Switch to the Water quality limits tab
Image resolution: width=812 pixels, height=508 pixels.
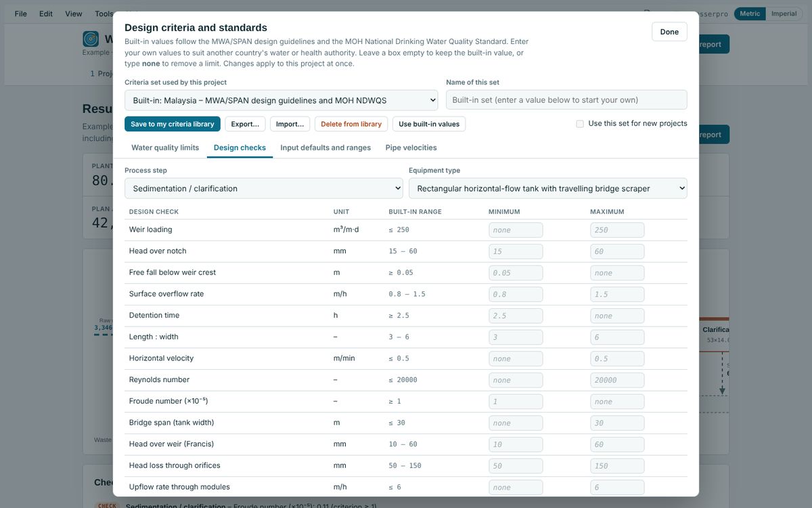pyautogui.click(x=165, y=148)
